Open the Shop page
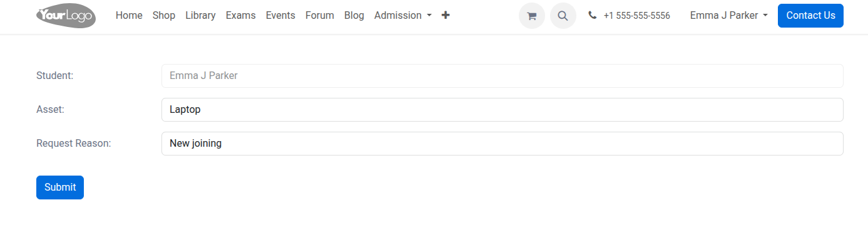 (x=164, y=15)
